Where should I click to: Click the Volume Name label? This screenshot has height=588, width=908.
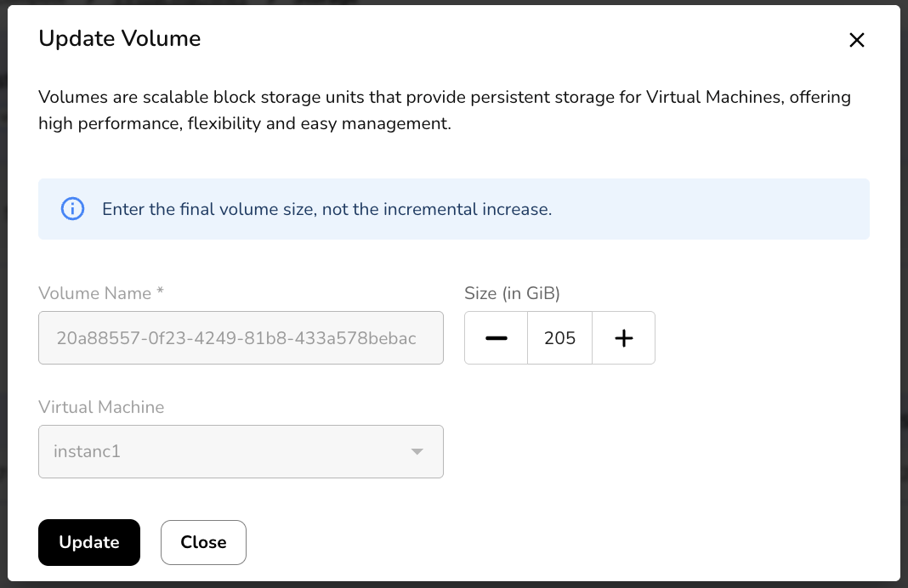click(95, 293)
